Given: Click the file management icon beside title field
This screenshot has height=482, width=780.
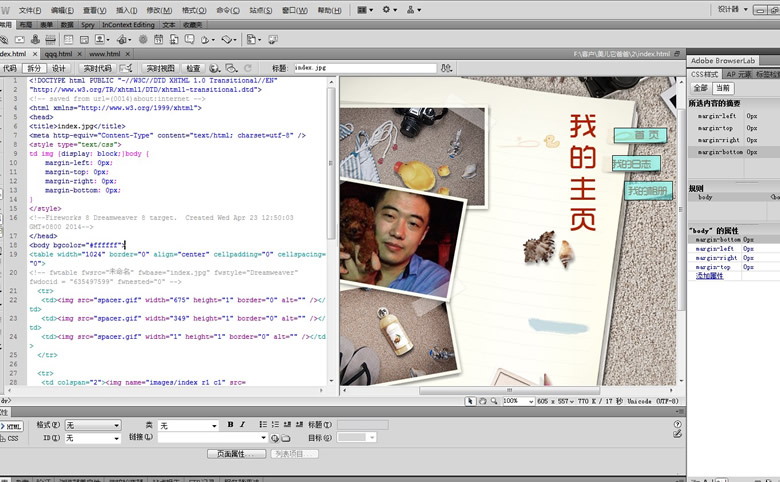Looking at the screenshot, I should pos(447,68).
